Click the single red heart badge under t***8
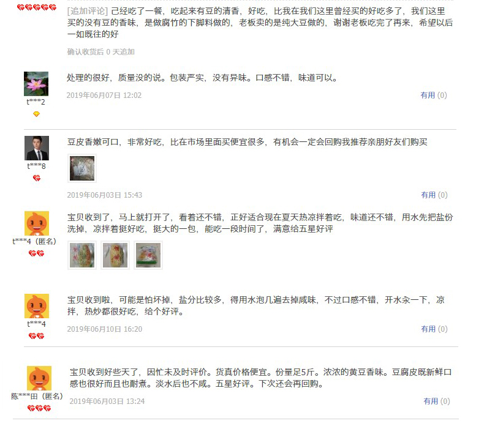484x448 pixels. point(37,178)
